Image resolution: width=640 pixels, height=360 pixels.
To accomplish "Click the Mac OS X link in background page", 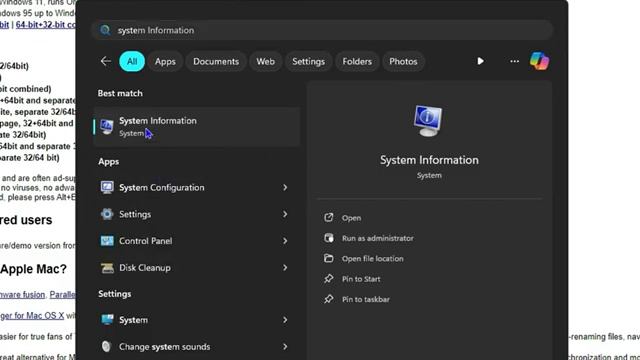I will pos(32,316).
